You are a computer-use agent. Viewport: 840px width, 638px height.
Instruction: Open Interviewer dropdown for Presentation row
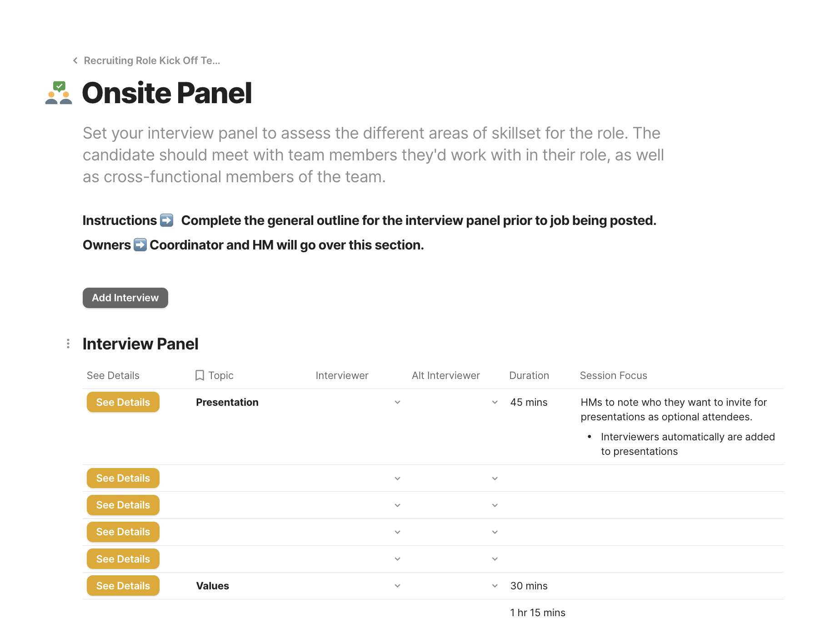coord(397,402)
